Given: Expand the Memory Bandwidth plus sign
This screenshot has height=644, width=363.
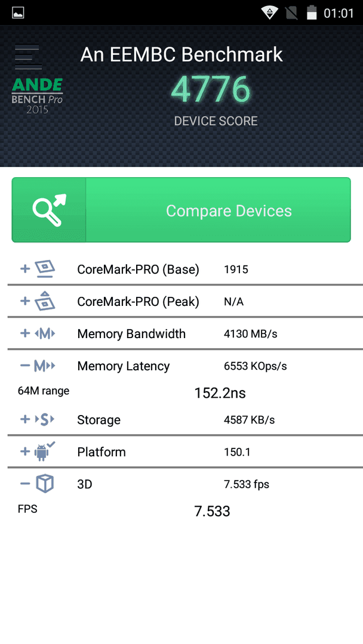Looking at the screenshot, I should (x=25, y=333).
